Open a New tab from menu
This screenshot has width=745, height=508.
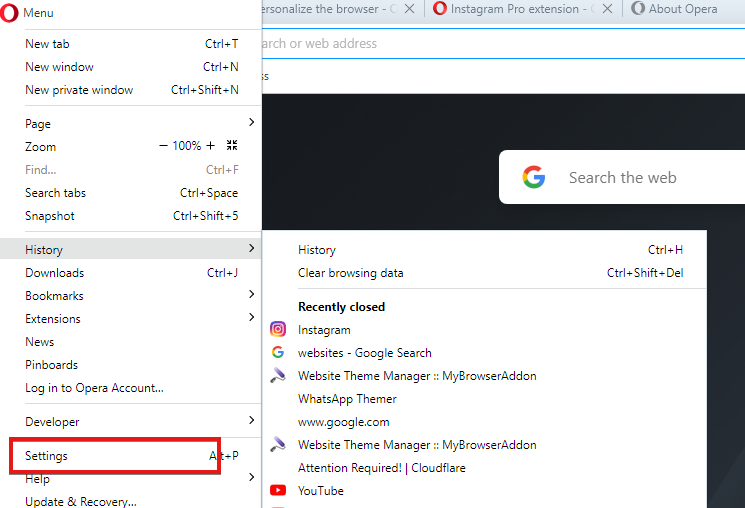point(131,44)
